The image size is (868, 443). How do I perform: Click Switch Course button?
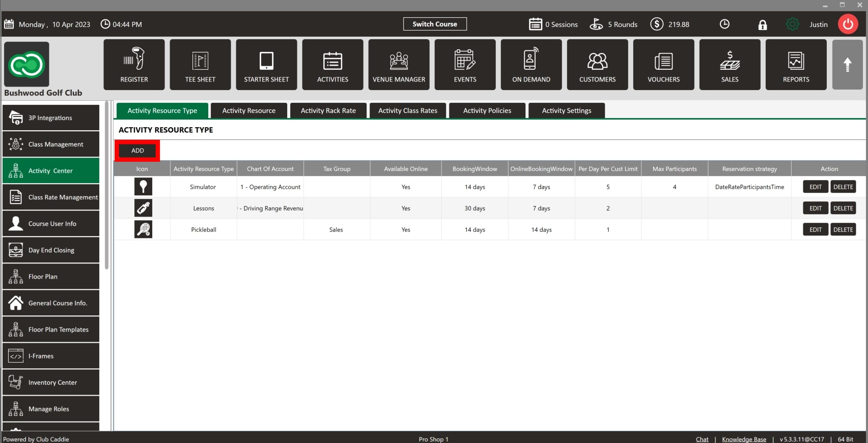pyautogui.click(x=435, y=24)
